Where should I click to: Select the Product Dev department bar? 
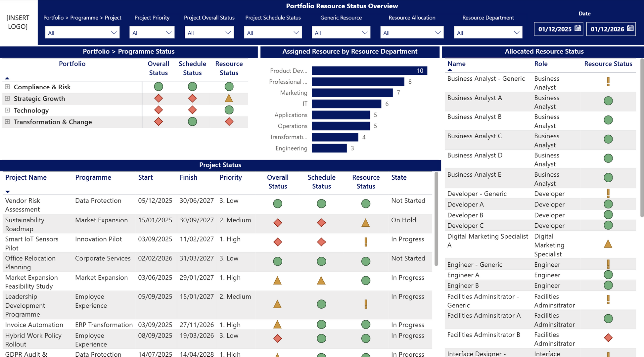pos(369,71)
